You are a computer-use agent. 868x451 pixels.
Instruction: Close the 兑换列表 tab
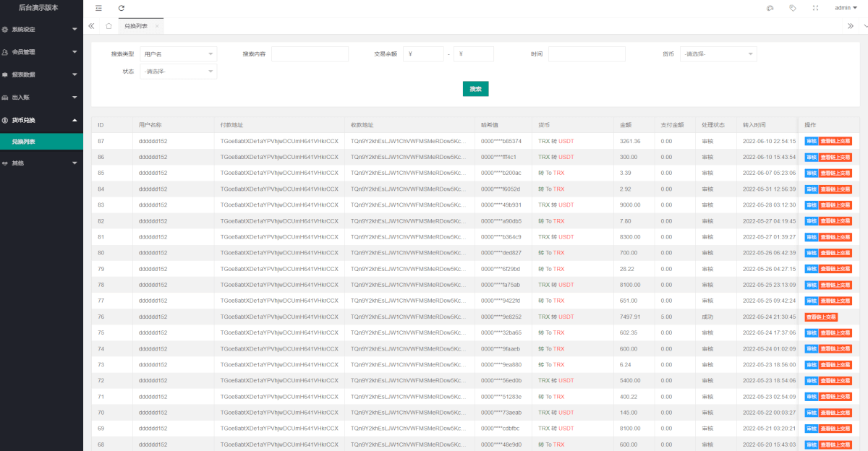(x=157, y=26)
